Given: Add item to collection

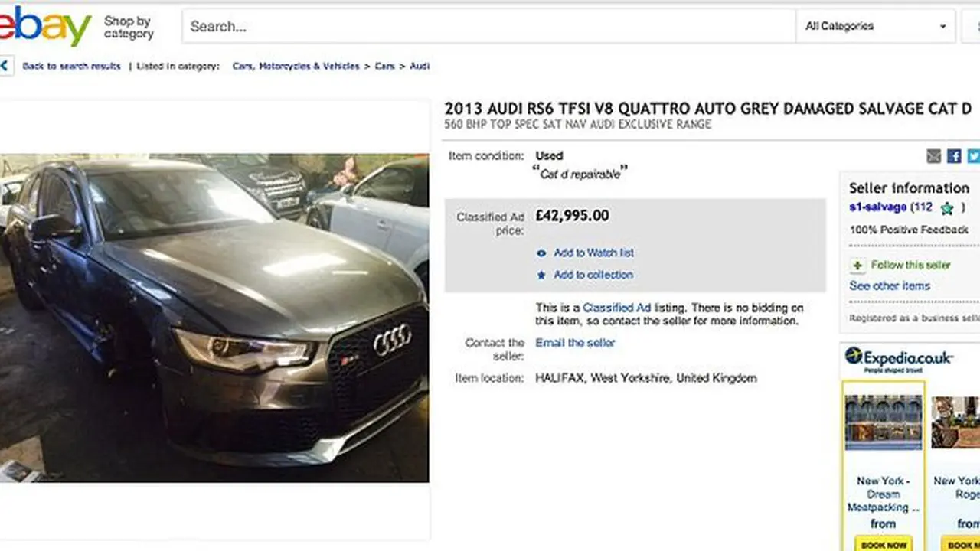Looking at the screenshot, I should (593, 275).
